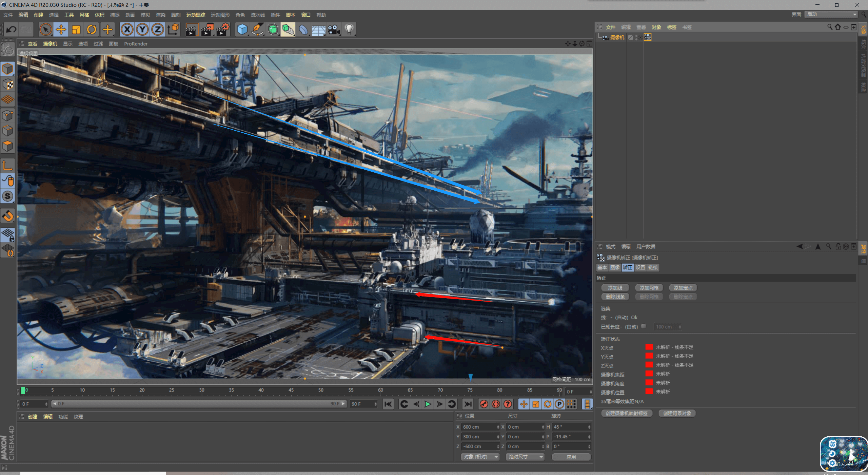The width and height of the screenshot is (868, 475).
Task: Click the 添加网格 button
Action: [x=649, y=288]
